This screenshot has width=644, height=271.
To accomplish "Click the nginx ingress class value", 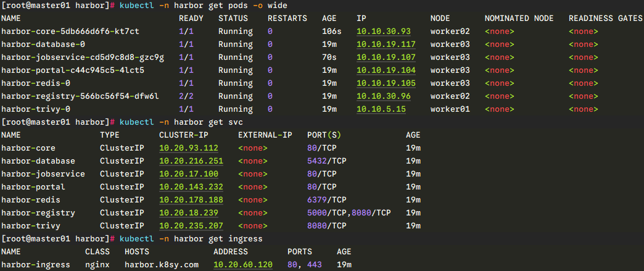I will tap(97, 265).
